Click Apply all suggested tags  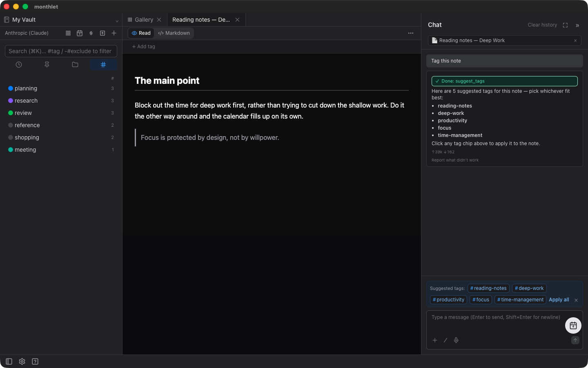(x=559, y=300)
